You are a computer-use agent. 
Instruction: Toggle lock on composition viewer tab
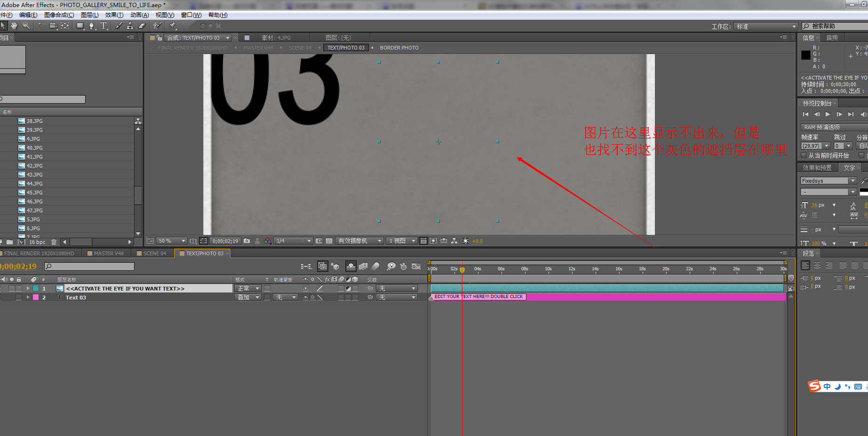tap(159, 38)
